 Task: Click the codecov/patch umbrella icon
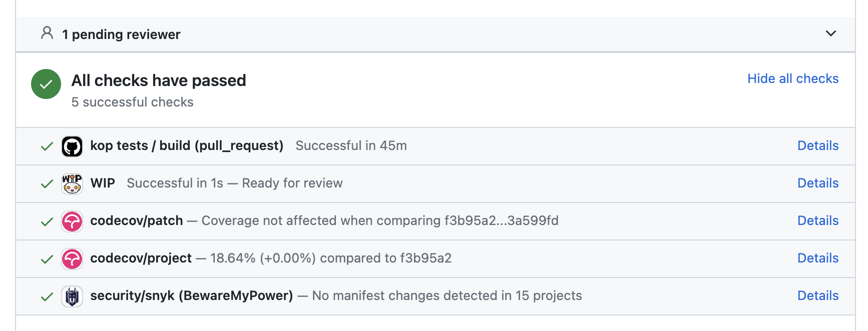[x=72, y=221]
